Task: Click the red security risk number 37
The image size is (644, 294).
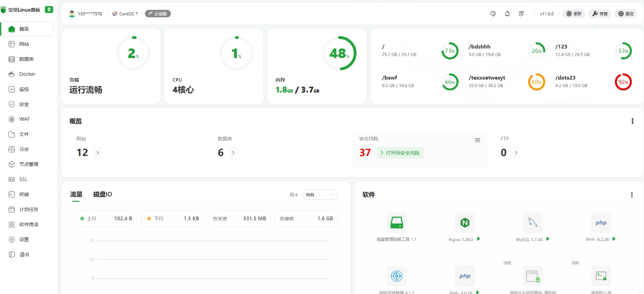Action: coord(365,153)
